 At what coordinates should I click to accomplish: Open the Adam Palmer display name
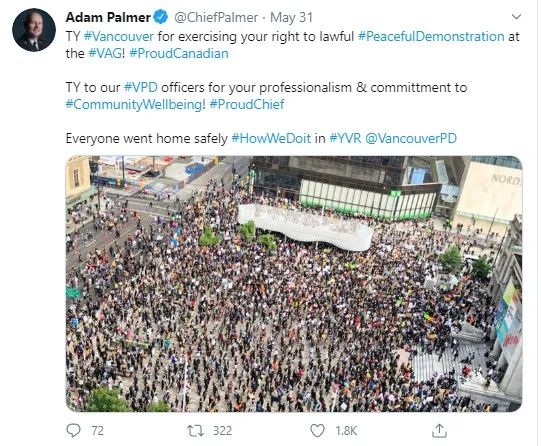pos(108,17)
